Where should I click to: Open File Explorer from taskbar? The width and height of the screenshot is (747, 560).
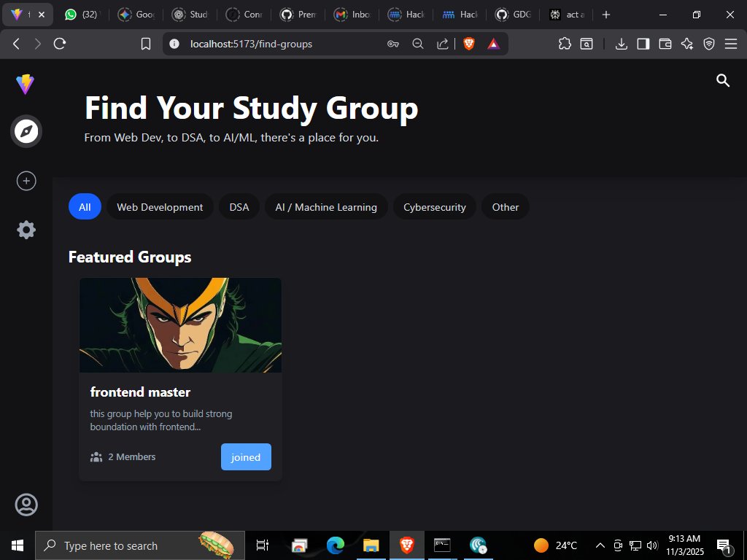[x=371, y=545]
